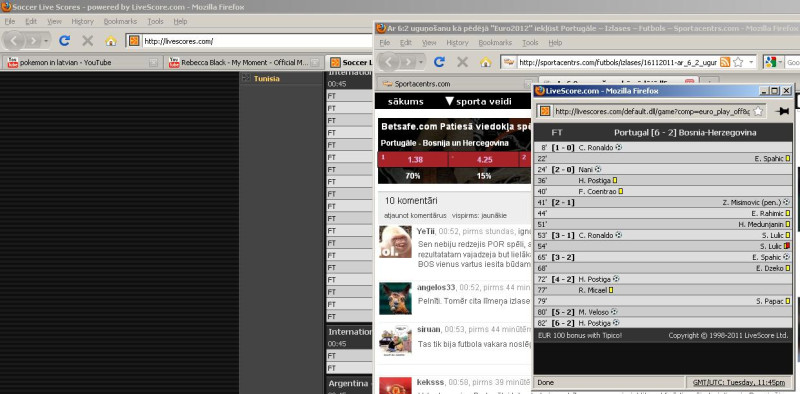Open back/forward history dropdown in Soccer Live Scores window
Screen dimensions: 800x394
tap(46, 41)
